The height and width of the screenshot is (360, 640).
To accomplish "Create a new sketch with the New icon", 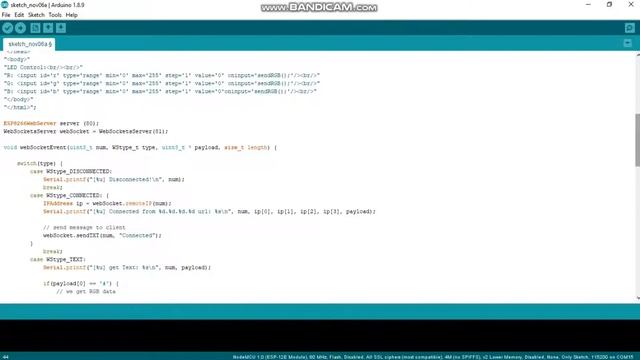I will click(35, 28).
